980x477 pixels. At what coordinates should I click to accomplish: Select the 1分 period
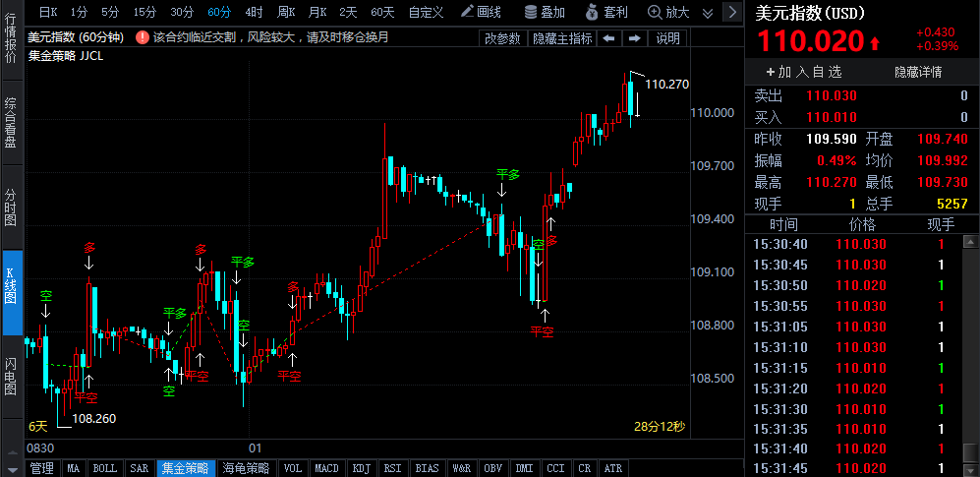[79, 11]
